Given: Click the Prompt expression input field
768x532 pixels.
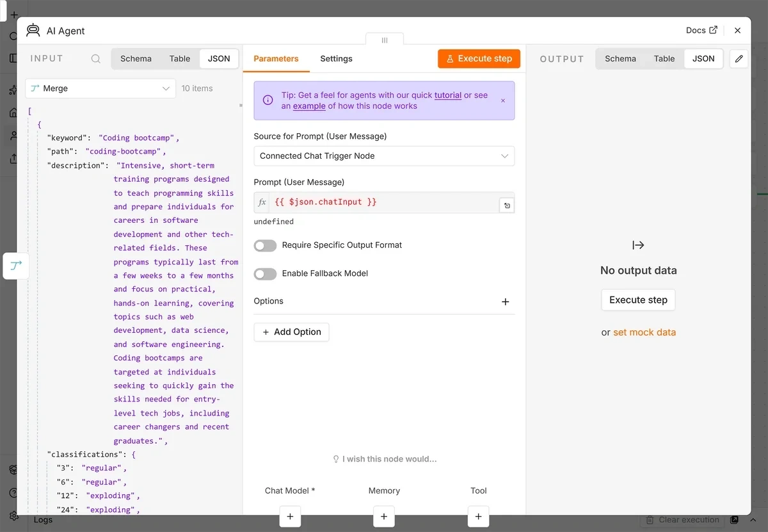Looking at the screenshot, I should pyautogui.click(x=384, y=202).
